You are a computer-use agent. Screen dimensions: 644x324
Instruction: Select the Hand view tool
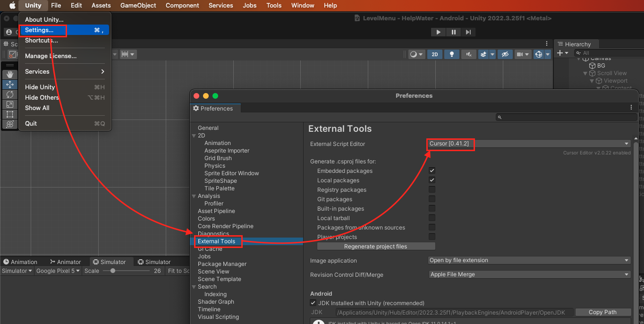pos(10,75)
